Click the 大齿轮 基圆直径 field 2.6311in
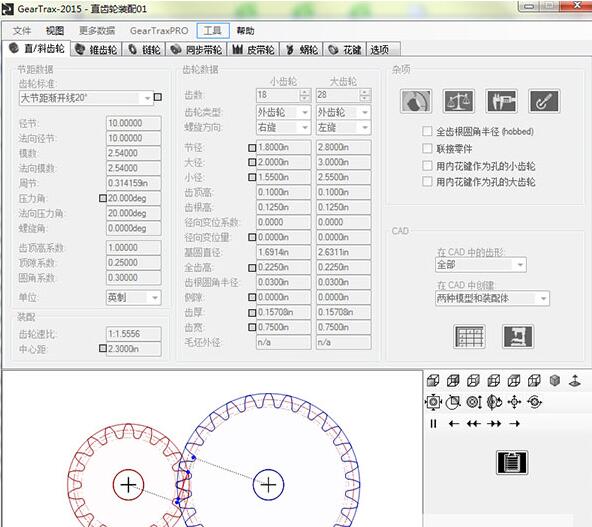The image size is (592, 527). pos(344,252)
